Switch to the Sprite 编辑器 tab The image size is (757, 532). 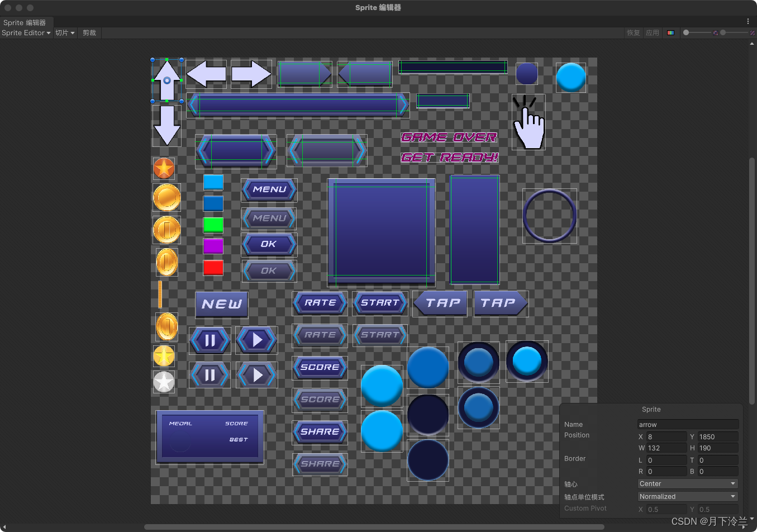(x=26, y=23)
